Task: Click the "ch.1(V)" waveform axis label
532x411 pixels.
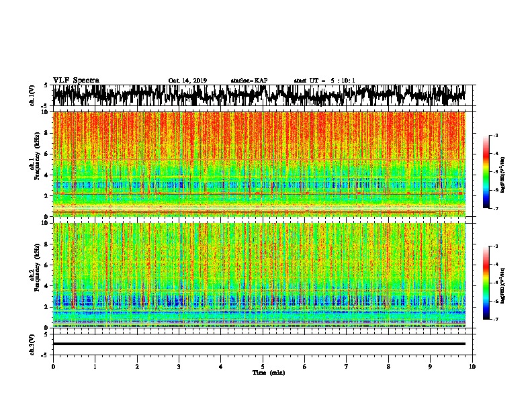Action: 32,95
